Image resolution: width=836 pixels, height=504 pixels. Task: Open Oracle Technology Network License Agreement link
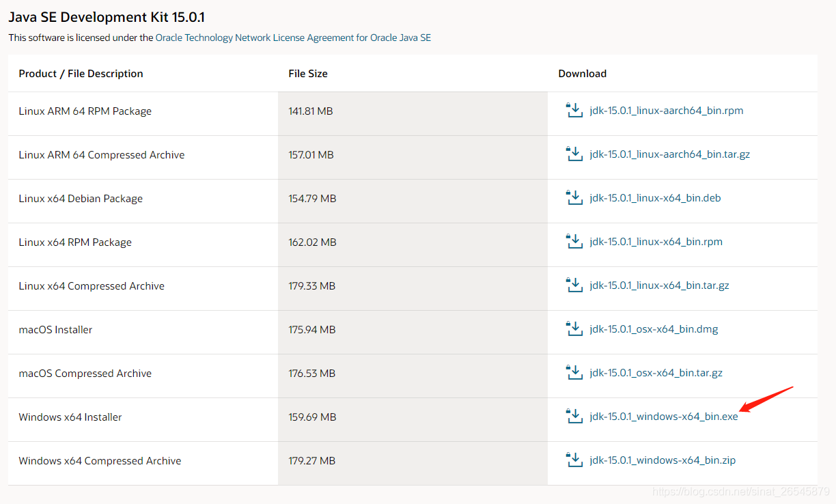click(293, 38)
